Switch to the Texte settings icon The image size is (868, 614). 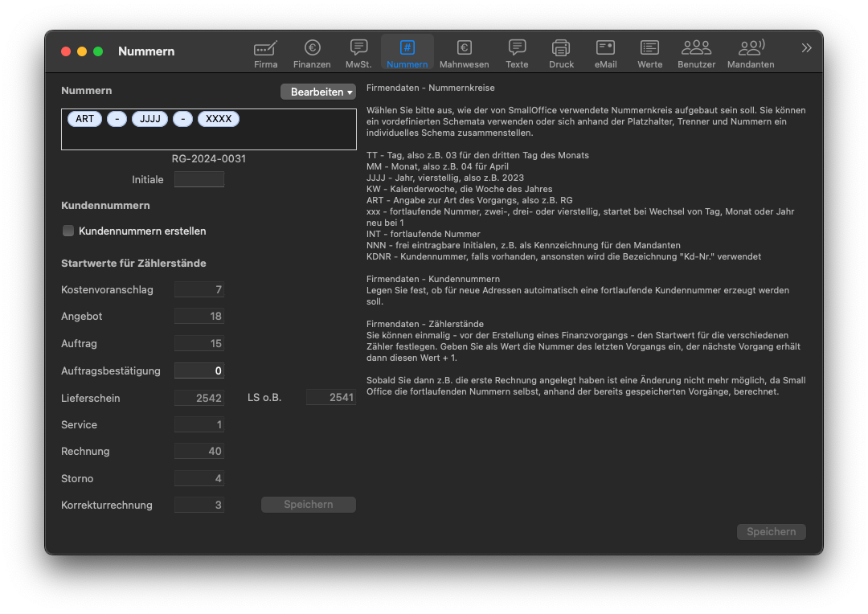(x=517, y=48)
